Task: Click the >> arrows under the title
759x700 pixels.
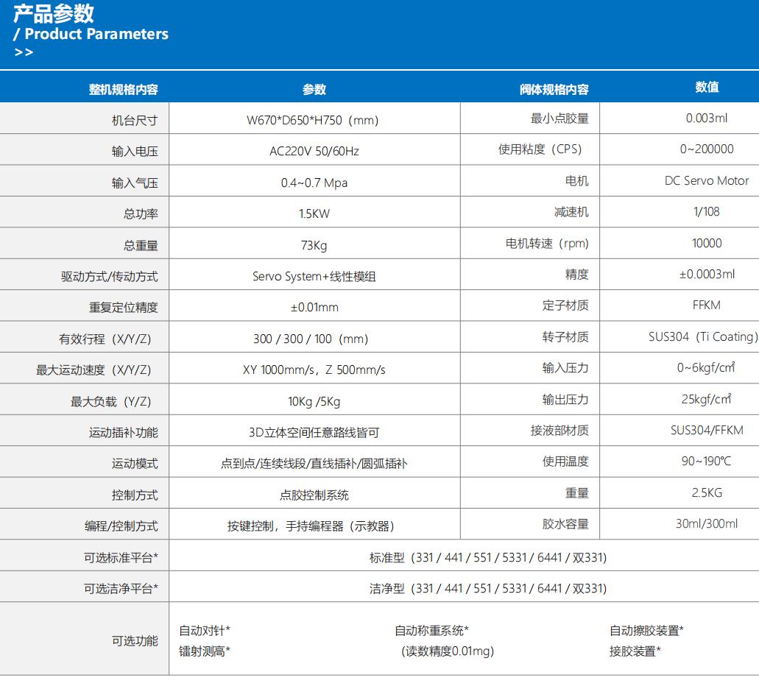Action: click(24, 52)
